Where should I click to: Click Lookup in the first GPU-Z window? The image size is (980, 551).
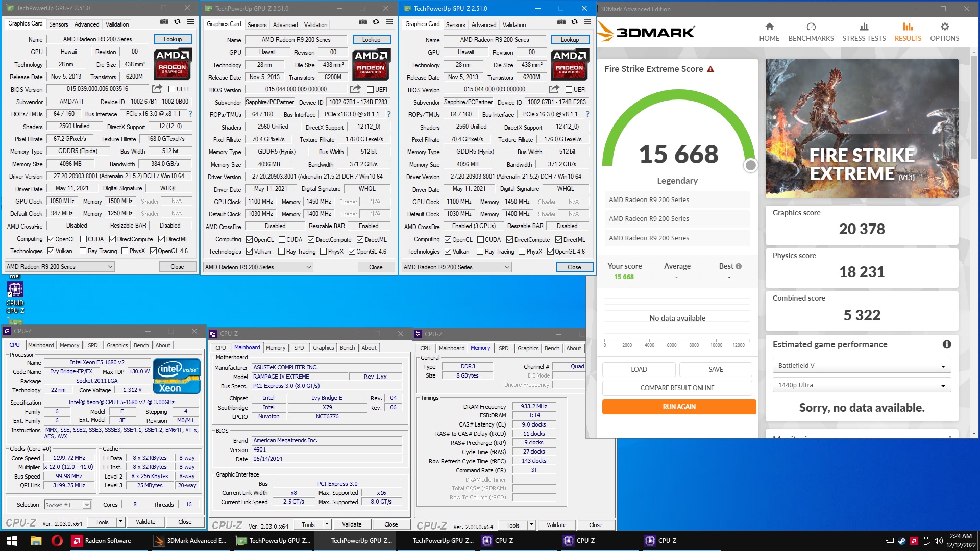(x=173, y=39)
